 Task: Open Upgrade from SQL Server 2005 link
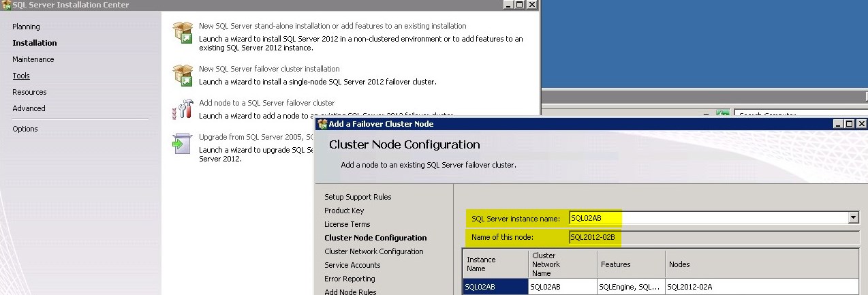pyautogui.click(x=255, y=137)
